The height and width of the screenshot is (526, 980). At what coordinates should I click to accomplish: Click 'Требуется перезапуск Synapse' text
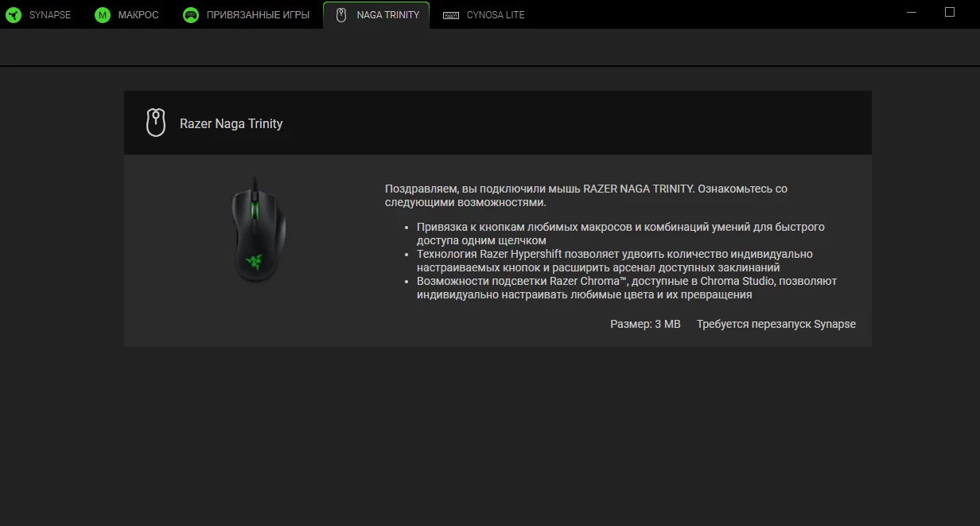click(x=776, y=324)
